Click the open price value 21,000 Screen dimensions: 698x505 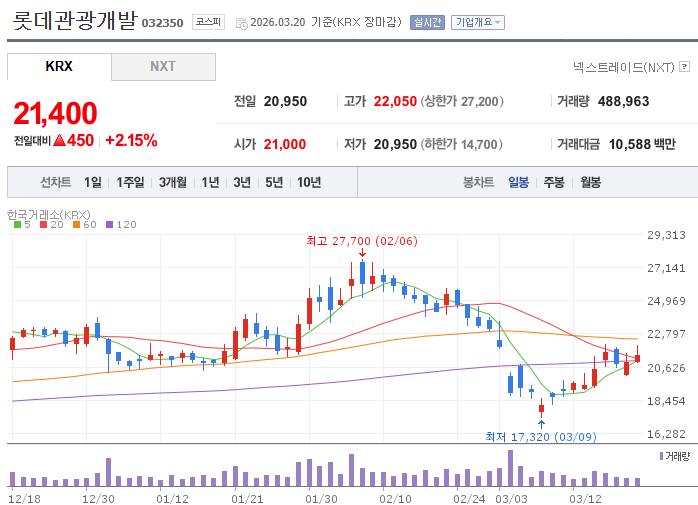[x=285, y=144]
